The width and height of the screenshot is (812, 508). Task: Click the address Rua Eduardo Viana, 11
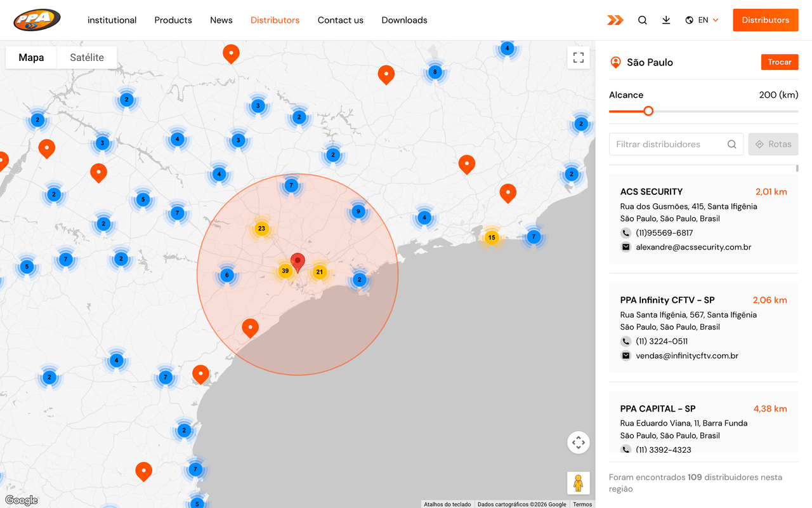tap(684, 423)
